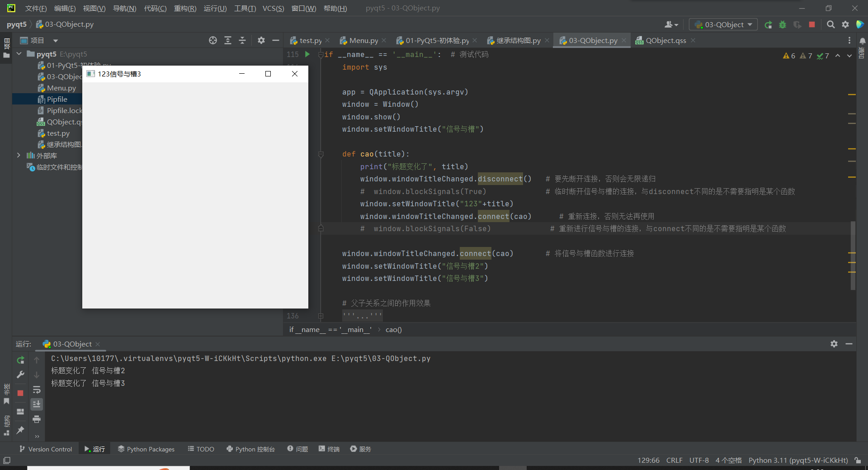Viewport: 868px width, 470px height.
Task: Go to the next highlighted problem
Action: 849,56
